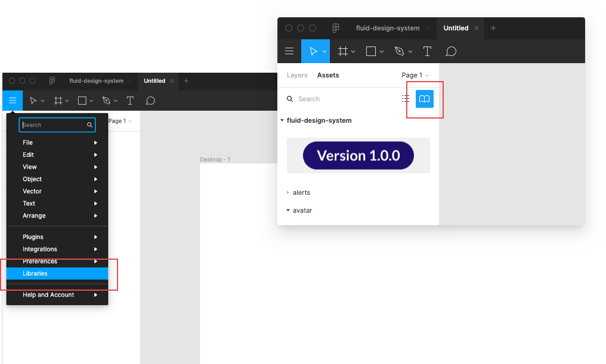Expand the alerts component group
The image size is (606, 364).
288,192
